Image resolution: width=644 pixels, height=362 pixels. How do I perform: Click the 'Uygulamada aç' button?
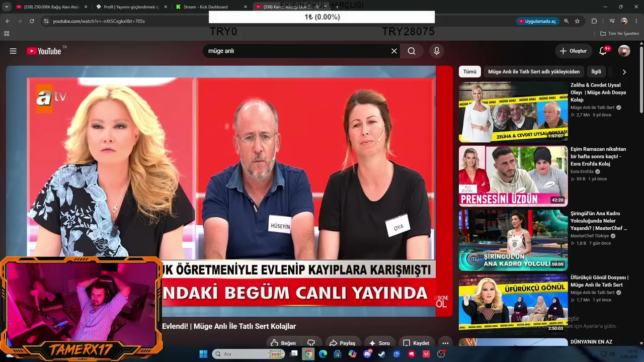pyautogui.click(x=537, y=21)
